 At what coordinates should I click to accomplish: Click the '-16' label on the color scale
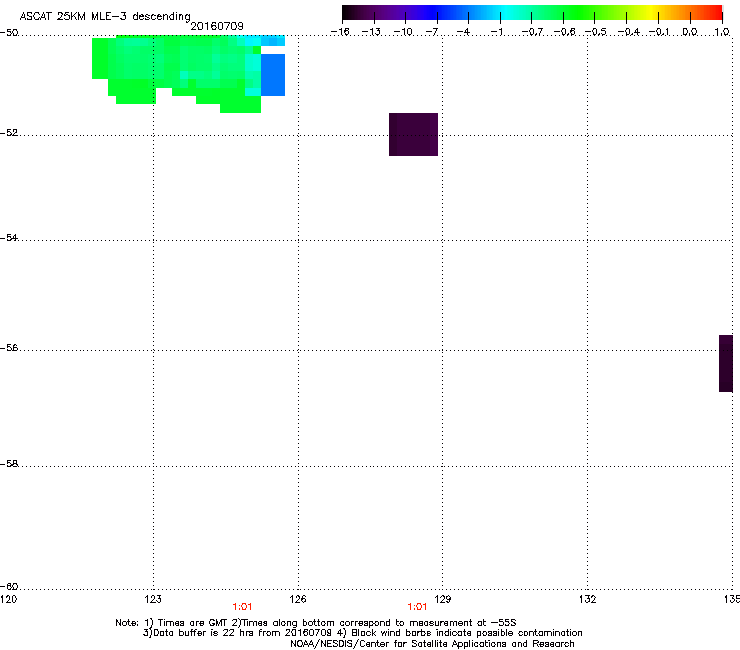pos(340,32)
